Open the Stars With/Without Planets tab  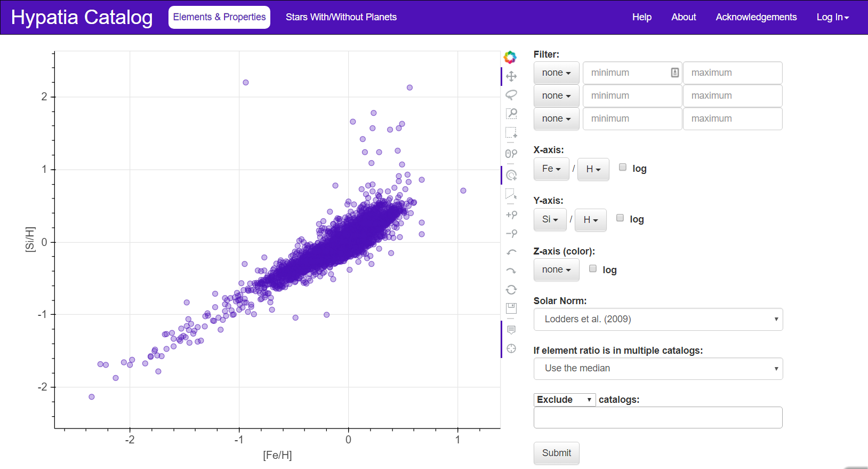[x=341, y=17]
